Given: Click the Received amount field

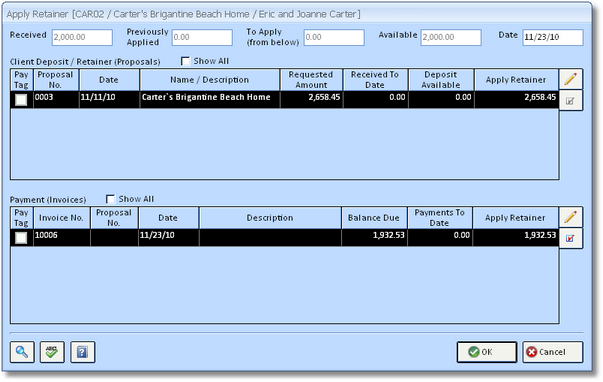Looking at the screenshot, I should point(82,37).
